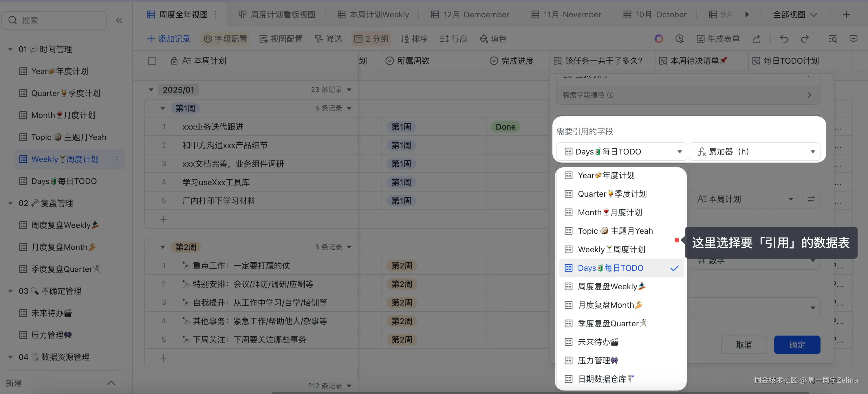This screenshot has width=868, height=394.
Task: Open more options for 周度全年视图 tab
Action: (x=215, y=14)
